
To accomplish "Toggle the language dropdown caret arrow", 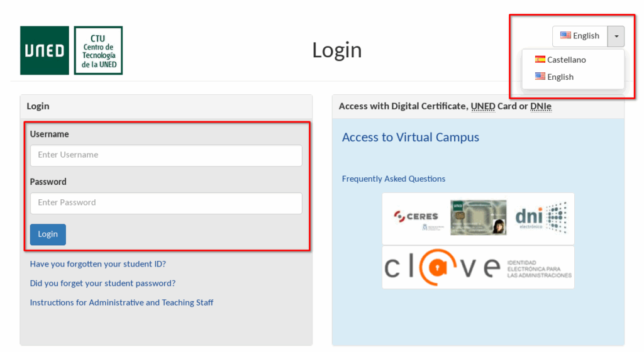I will click(616, 36).
